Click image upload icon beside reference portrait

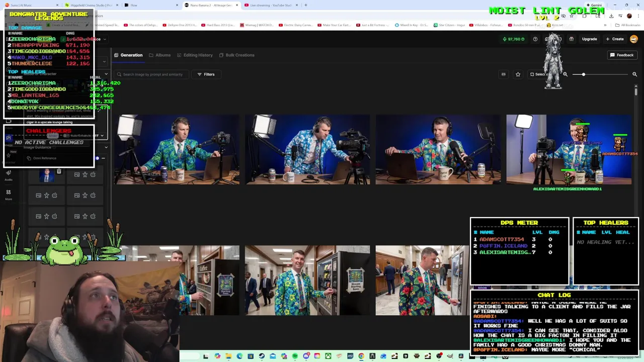pyautogui.click(x=76, y=174)
